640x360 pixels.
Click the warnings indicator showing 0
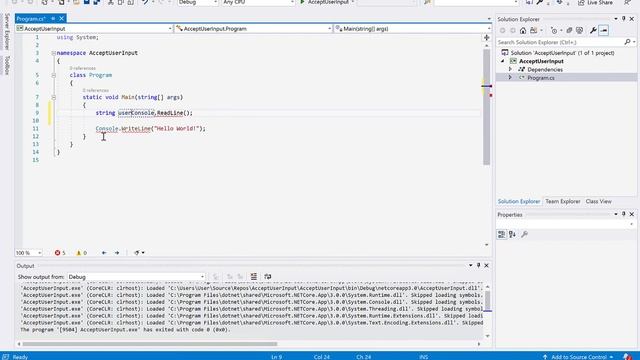pos(82,253)
